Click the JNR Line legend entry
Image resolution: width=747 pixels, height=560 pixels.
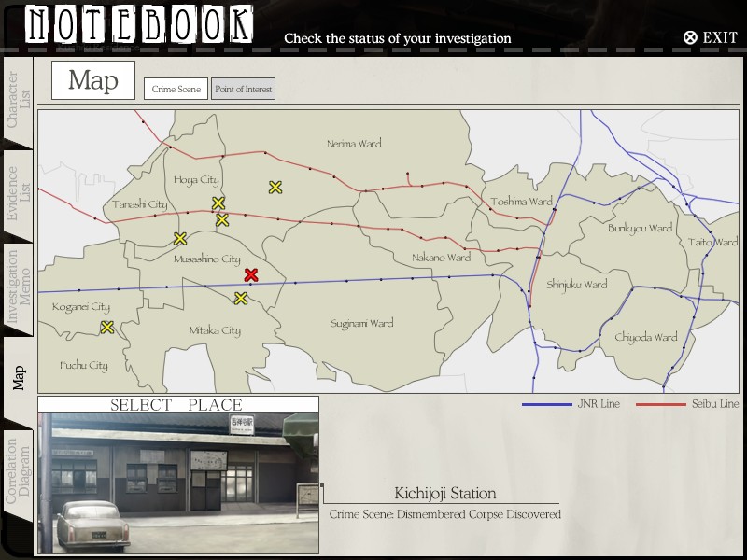pyautogui.click(x=571, y=404)
